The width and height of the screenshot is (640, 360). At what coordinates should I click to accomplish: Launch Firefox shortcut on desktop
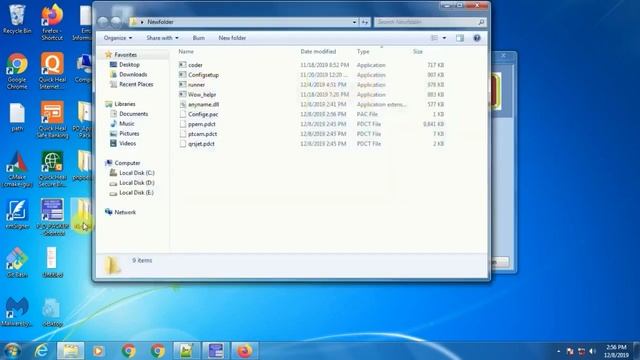coord(52,22)
